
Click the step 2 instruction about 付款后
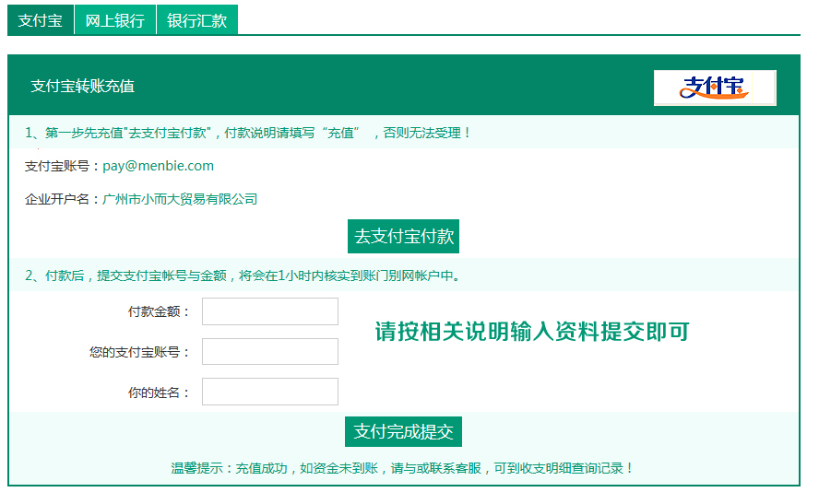[x=243, y=275]
